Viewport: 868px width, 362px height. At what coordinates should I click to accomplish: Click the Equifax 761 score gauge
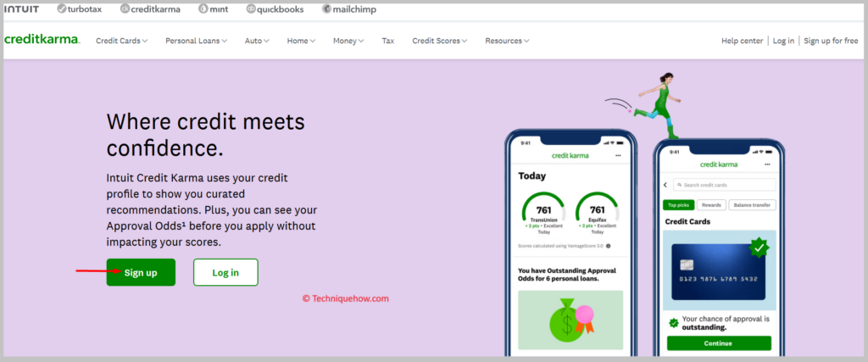(597, 213)
